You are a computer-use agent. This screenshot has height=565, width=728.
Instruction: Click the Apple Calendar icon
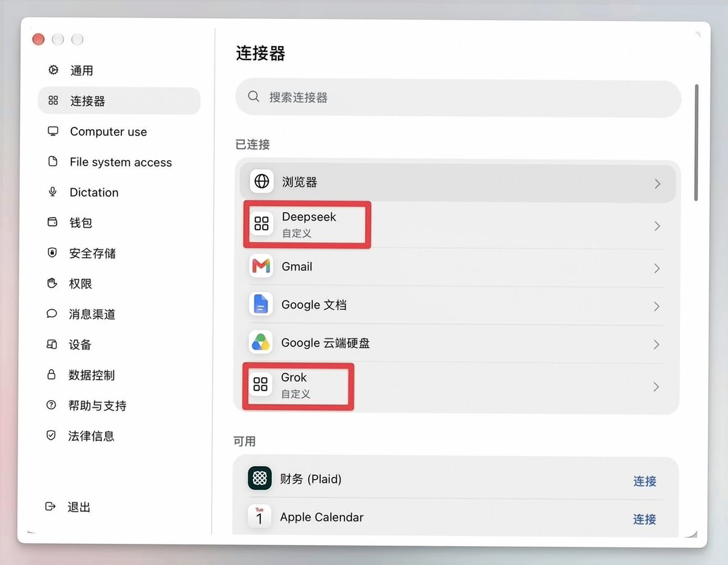click(260, 517)
